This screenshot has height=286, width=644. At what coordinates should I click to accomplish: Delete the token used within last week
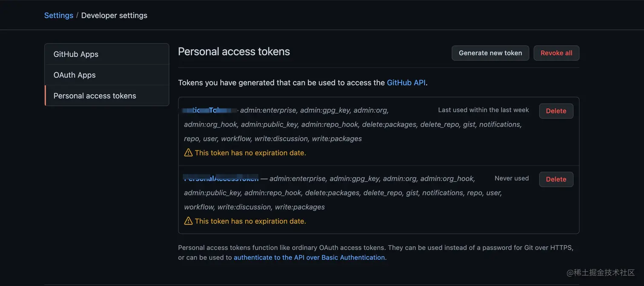click(x=556, y=111)
